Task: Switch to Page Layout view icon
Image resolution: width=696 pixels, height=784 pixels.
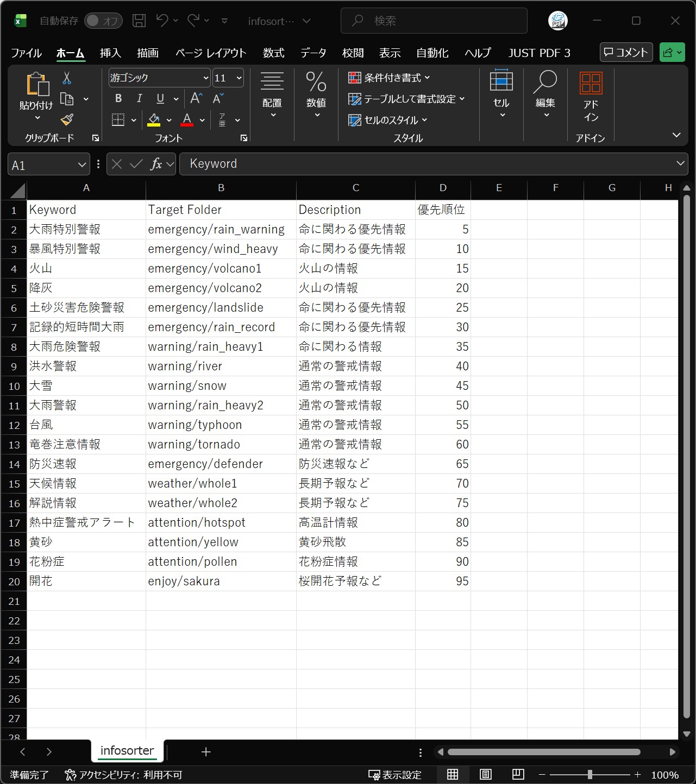Action: (486, 775)
